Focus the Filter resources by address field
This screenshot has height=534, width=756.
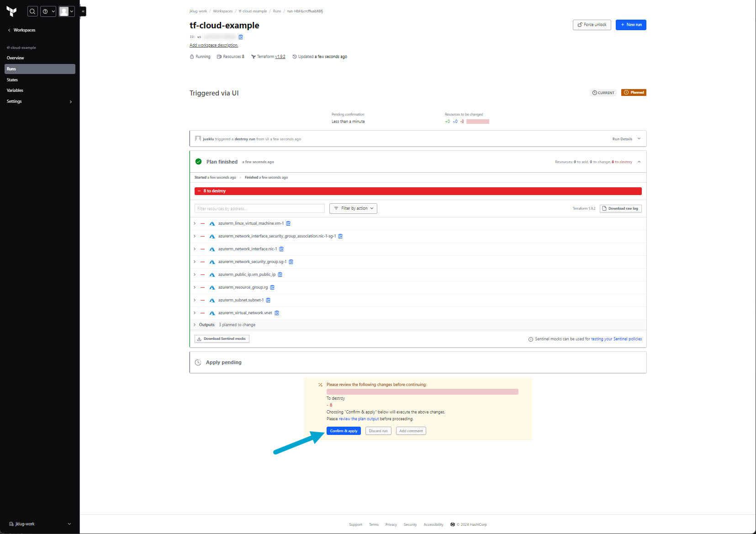(x=259, y=208)
